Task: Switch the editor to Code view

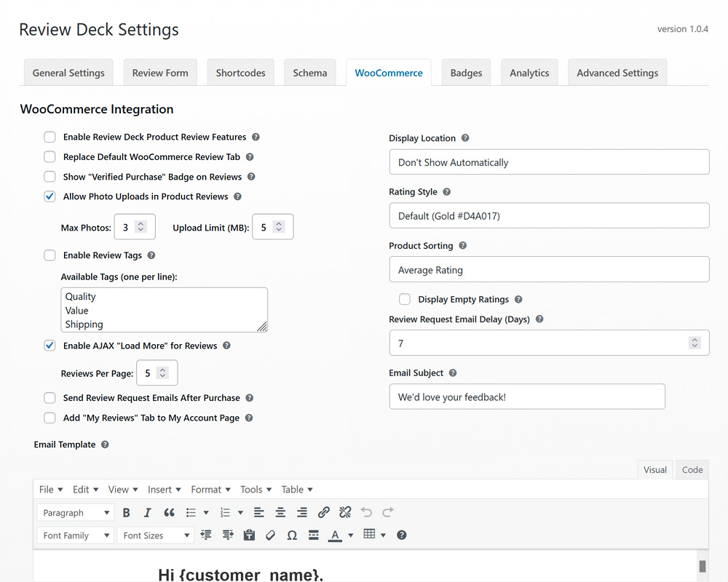Action: coord(692,469)
